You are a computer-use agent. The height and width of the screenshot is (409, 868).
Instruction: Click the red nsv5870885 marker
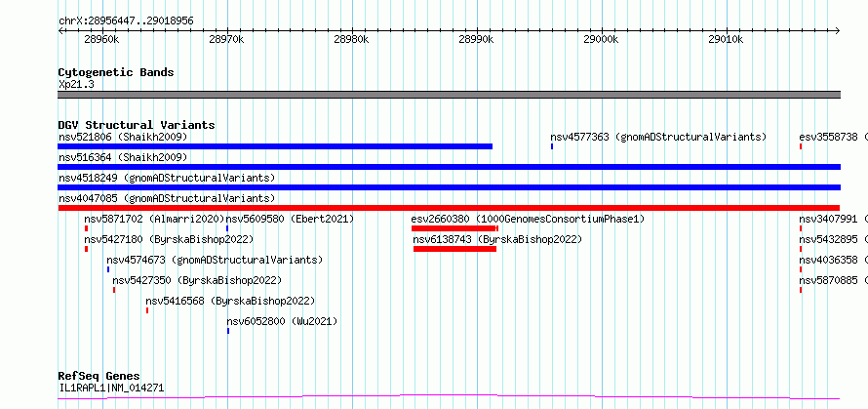pyautogui.click(x=801, y=290)
